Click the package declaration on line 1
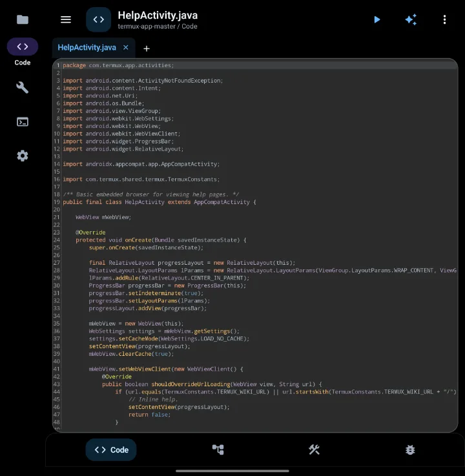 coord(118,65)
